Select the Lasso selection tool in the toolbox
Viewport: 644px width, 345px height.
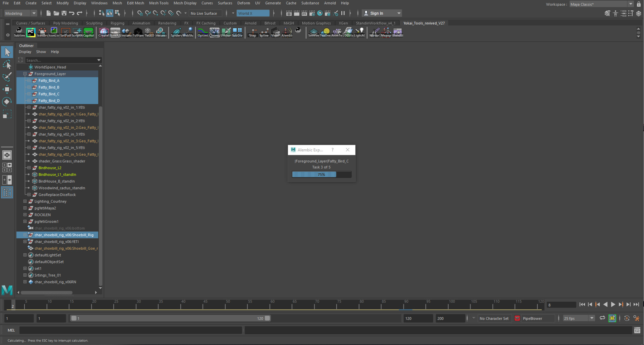pyautogui.click(x=7, y=64)
